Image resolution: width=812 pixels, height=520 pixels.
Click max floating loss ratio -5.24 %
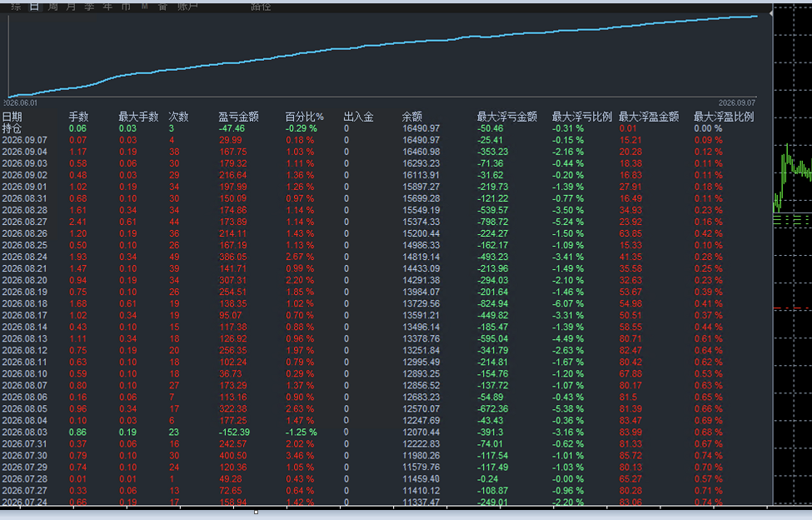[x=568, y=222]
